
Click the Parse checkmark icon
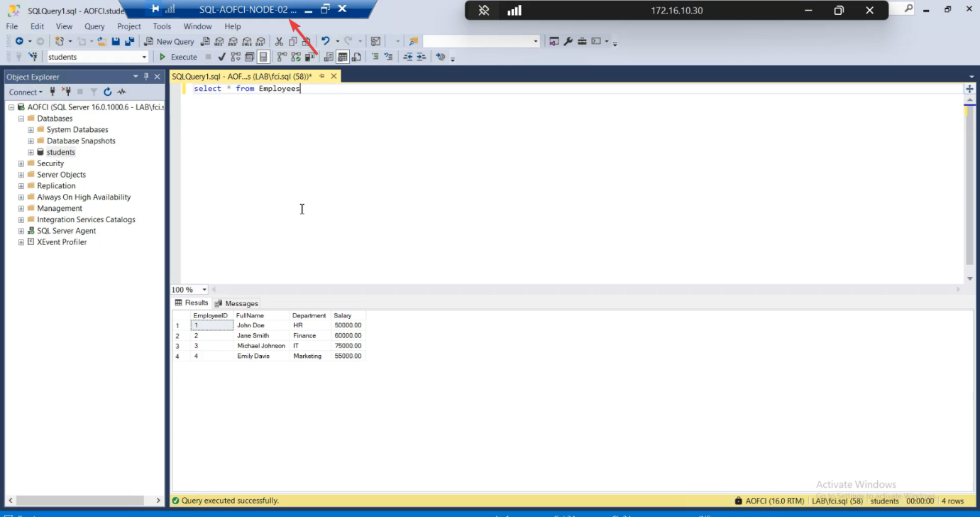[222, 57]
